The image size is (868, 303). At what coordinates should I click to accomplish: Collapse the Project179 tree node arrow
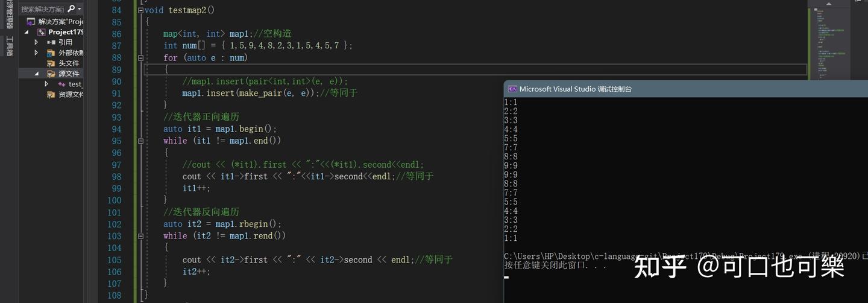[x=27, y=32]
